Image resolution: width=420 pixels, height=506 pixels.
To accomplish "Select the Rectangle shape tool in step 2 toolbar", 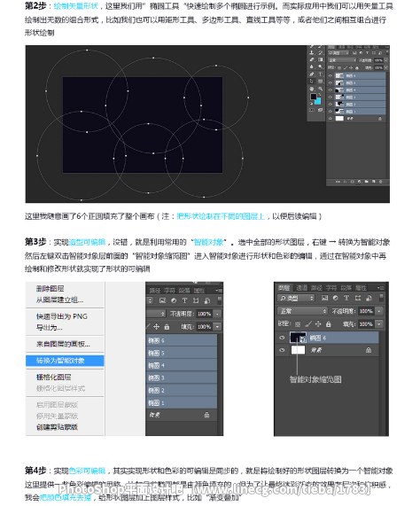I will pos(321,81).
